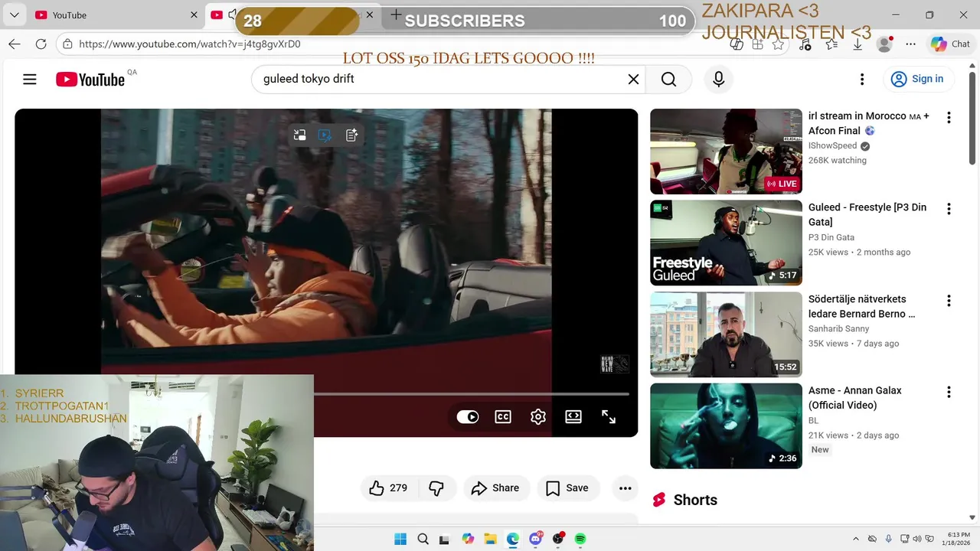Open the Asme Annan Galax thumbnail
980x551 pixels.
click(x=726, y=426)
